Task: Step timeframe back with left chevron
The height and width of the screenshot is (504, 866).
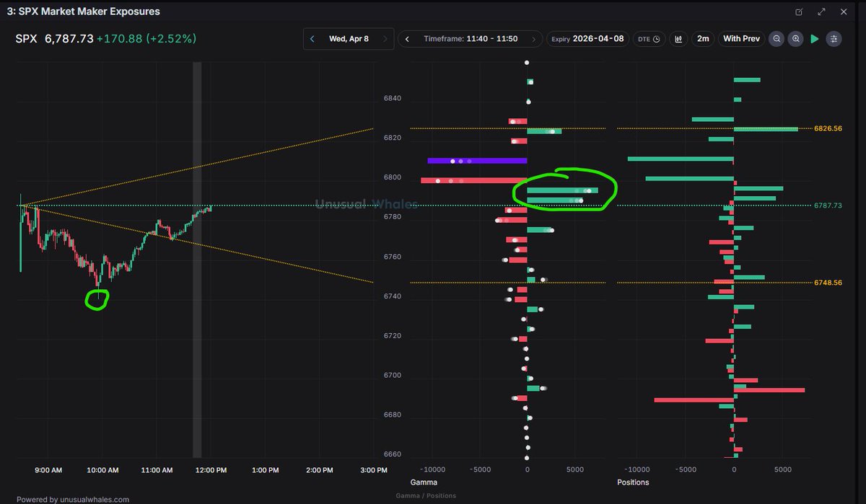Action: 408,39
